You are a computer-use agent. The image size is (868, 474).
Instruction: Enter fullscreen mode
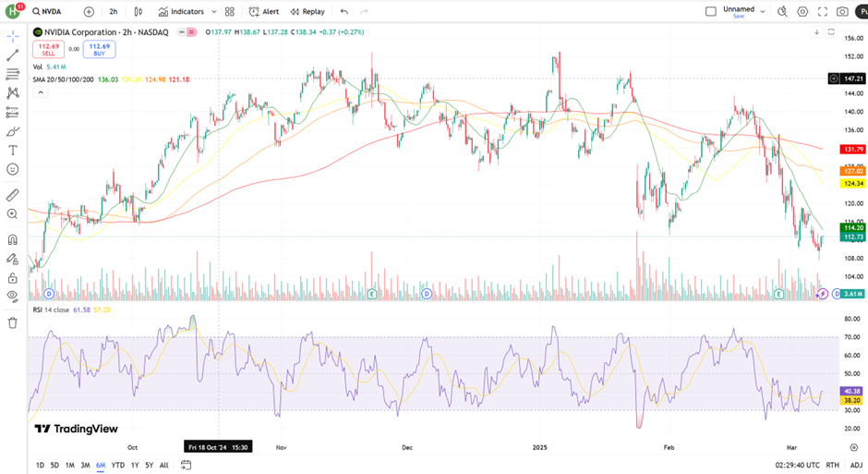tap(823, 12)
